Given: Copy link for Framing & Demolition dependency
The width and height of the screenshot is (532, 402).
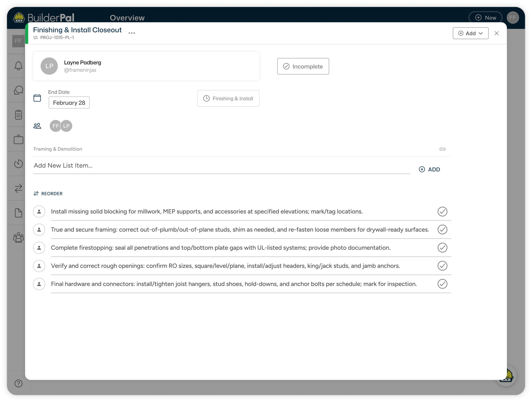Looking at the screenshot, I should pos(443,149).
